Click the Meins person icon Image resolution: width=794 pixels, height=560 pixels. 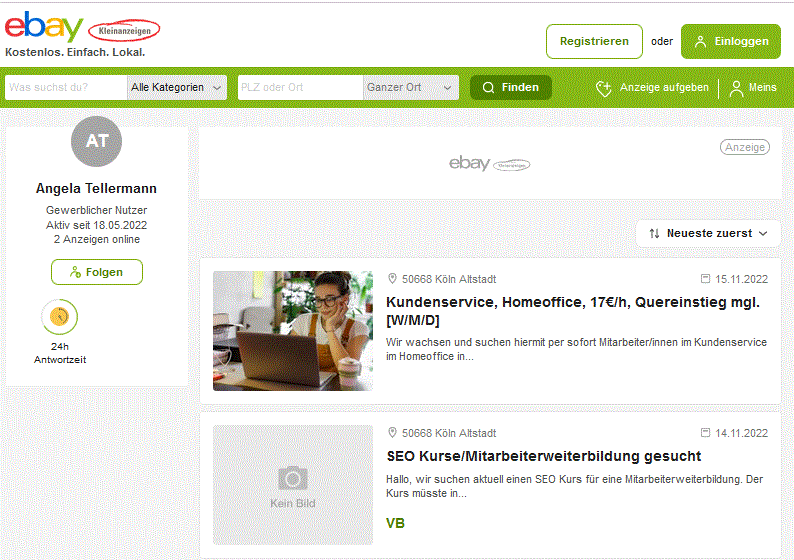click(x=736, y=88)
